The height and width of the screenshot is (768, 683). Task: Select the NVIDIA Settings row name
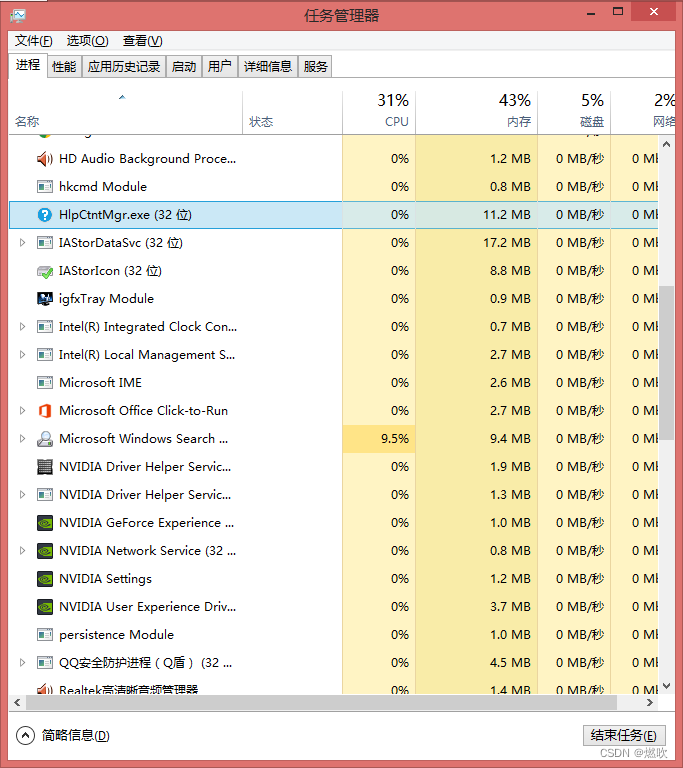point(105,579)
